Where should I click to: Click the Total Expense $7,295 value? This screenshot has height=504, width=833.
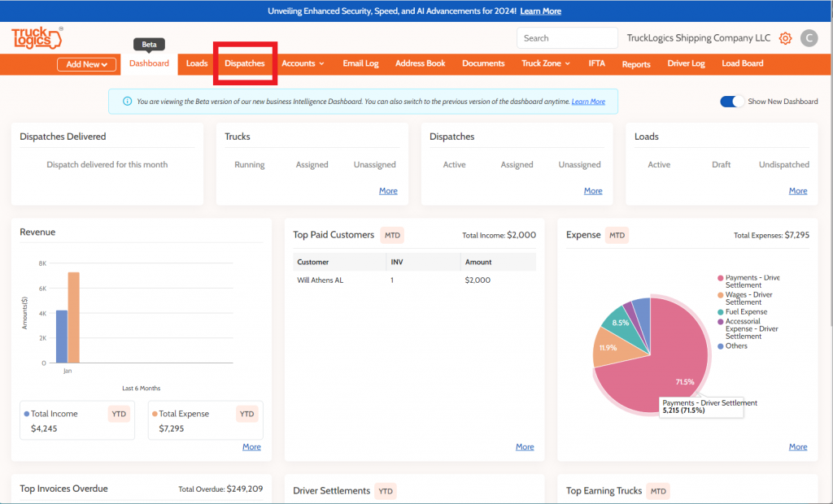(x=172, y=428)
